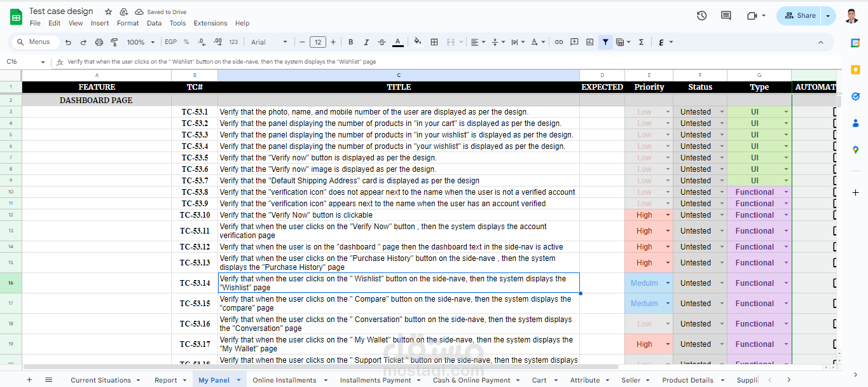Image resolution: width=868 pixels, height=387 pixels.
Task: Open the Extensions menu
Action: (210, 23)
